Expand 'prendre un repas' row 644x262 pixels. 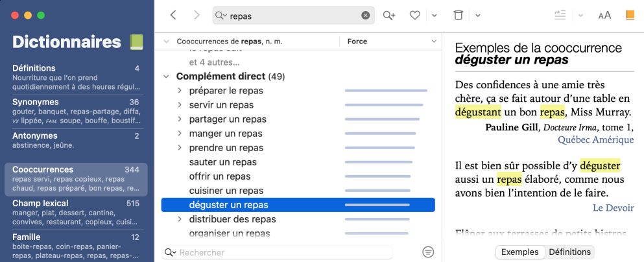click(x=180, y=147)
